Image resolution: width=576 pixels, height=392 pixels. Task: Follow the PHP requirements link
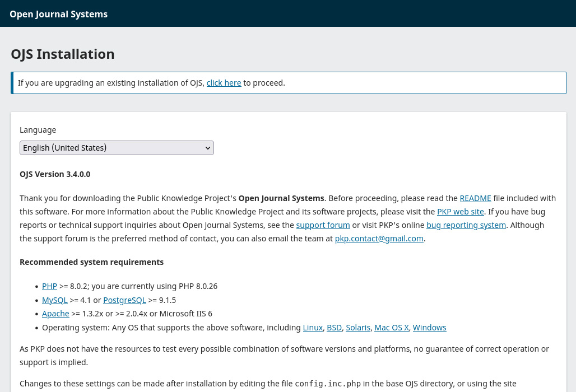pos(49,286)
